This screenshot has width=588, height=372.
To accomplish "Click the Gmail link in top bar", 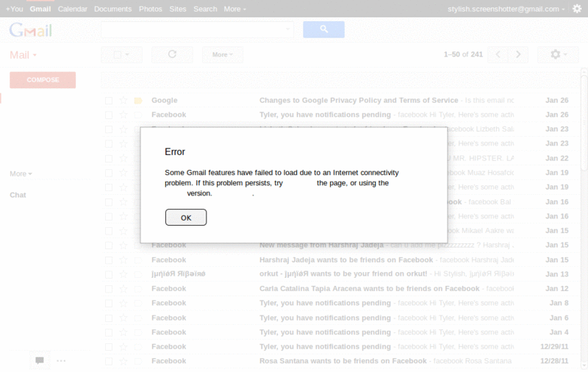I will point(40,9).
